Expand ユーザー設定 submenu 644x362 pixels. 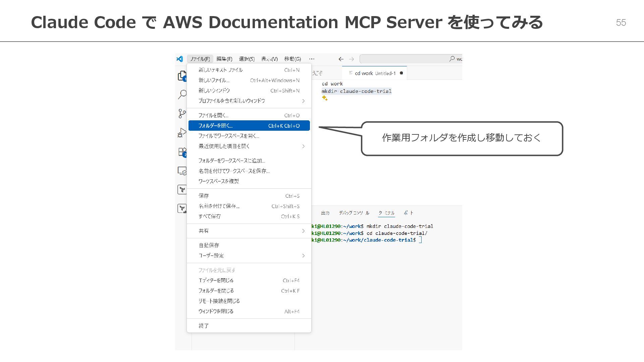(249, 256)
